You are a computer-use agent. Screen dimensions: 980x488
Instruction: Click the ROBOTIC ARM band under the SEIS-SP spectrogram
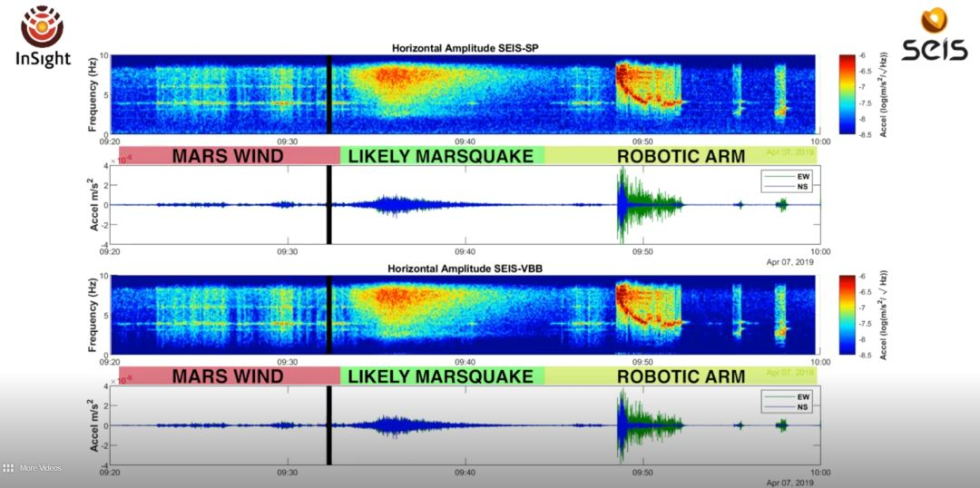[x=681, y=156]
